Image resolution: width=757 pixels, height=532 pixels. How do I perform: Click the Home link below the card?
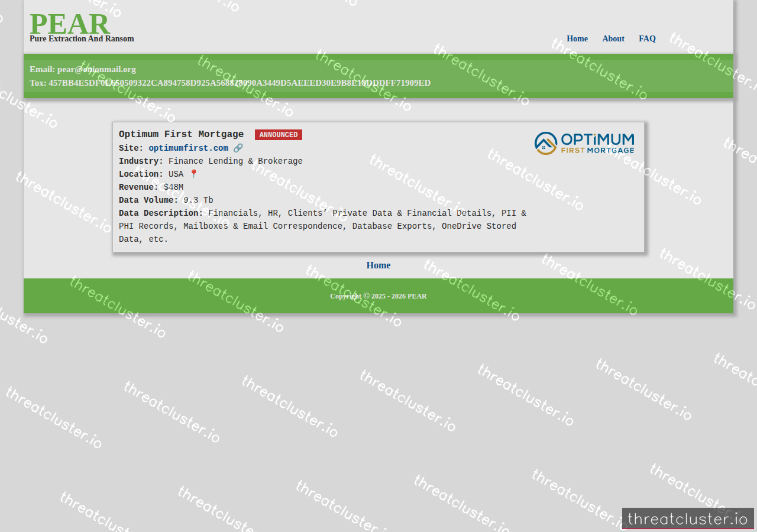378,265
